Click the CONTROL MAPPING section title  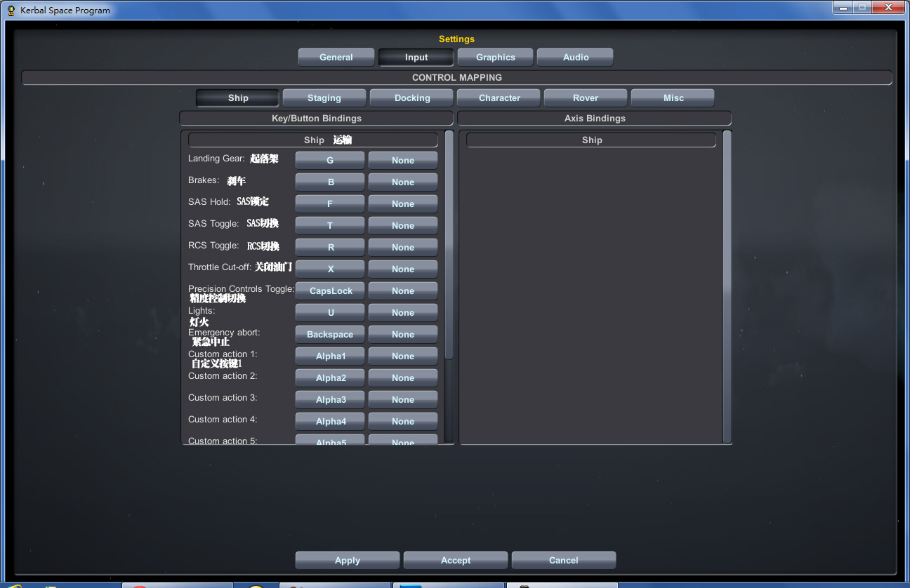(x=457, y=78)
